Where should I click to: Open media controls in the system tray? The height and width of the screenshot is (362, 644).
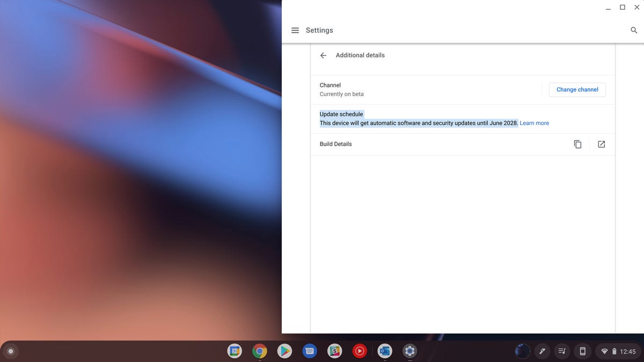coord(562,351)
